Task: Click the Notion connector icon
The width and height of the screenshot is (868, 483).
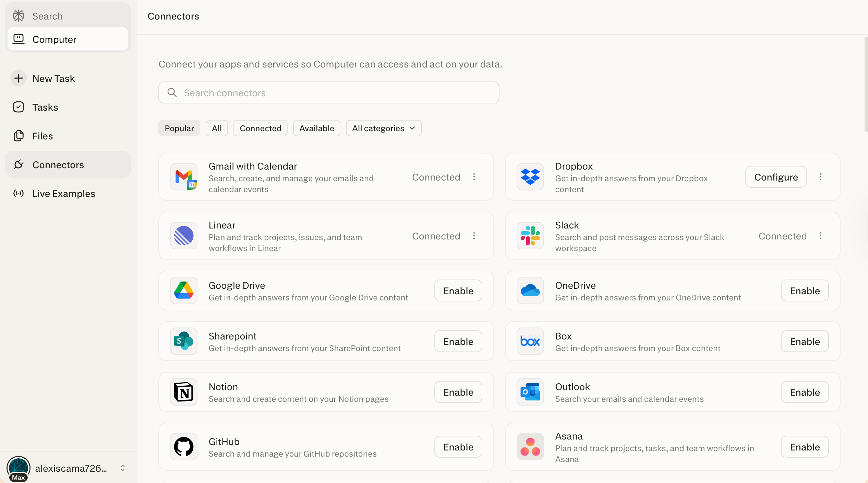Action: [184, 392]
